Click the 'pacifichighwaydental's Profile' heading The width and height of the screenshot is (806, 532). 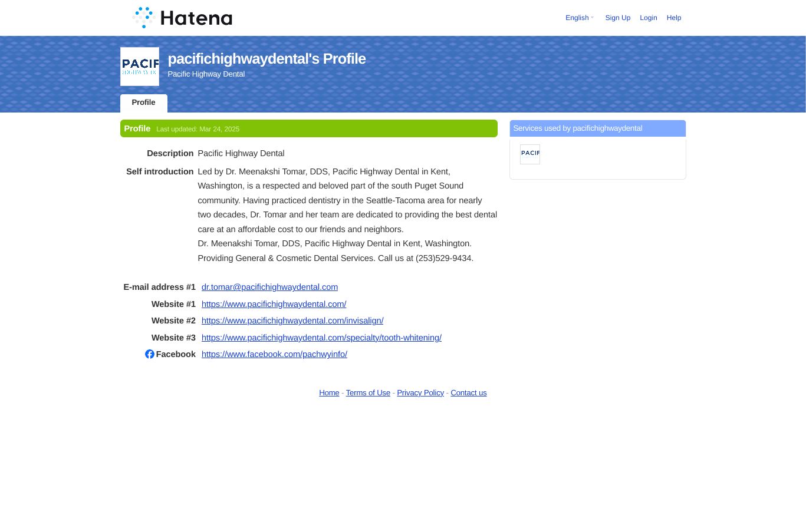pyautogui.click(x=267, y=59)
